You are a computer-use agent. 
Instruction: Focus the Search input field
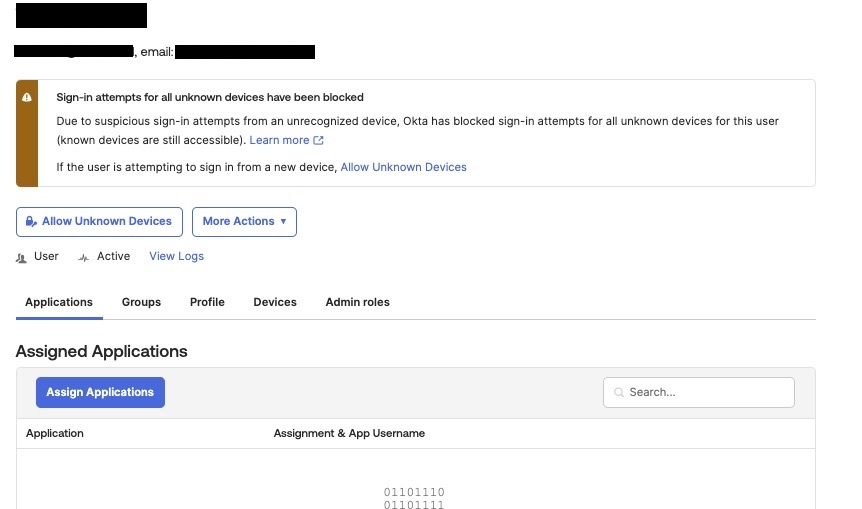pos(706,392)
